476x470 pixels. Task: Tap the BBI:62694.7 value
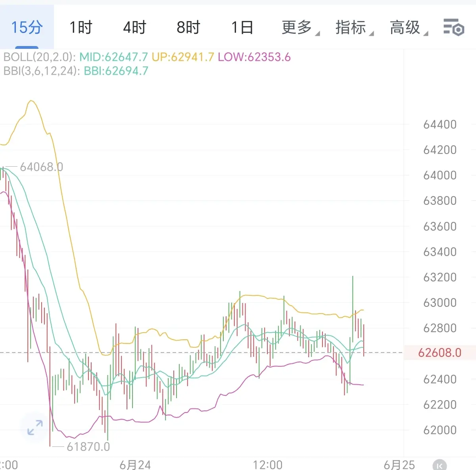(x=116, y=71)
